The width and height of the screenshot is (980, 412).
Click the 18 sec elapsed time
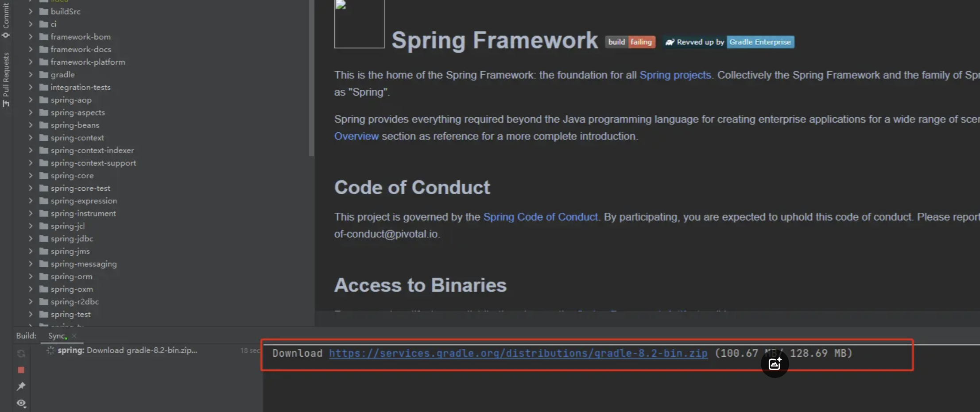click(250, 350)
